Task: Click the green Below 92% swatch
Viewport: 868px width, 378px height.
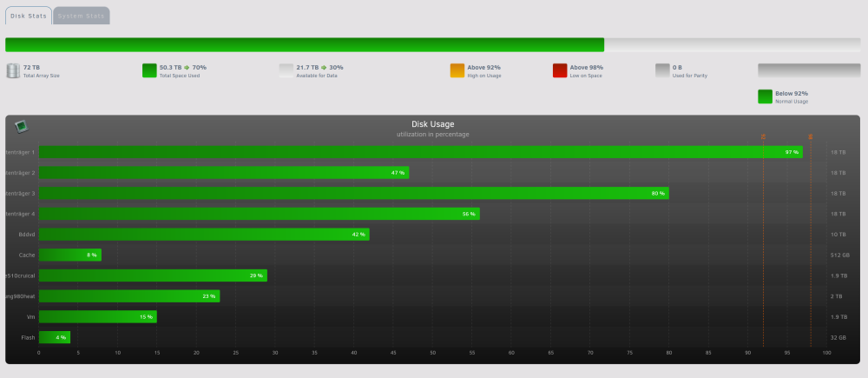Action: 765,96
